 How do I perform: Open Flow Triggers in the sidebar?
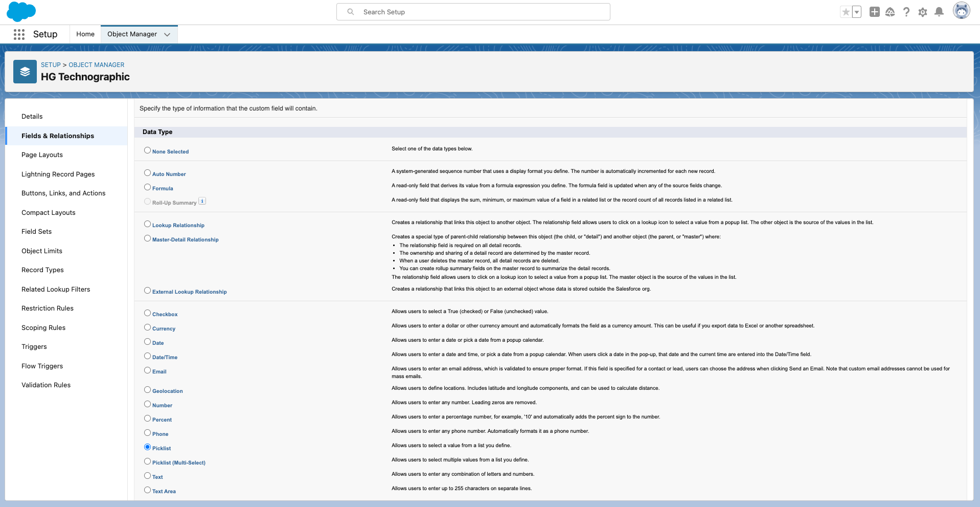click(42, 366)
